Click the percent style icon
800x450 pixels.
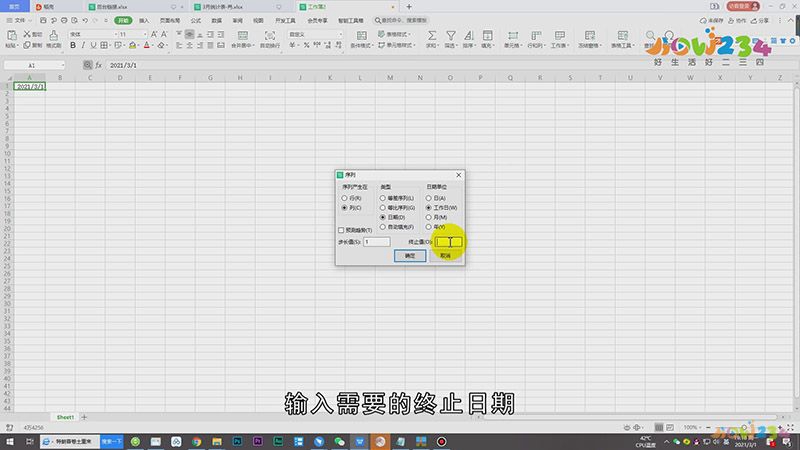[x=306, y=45]
